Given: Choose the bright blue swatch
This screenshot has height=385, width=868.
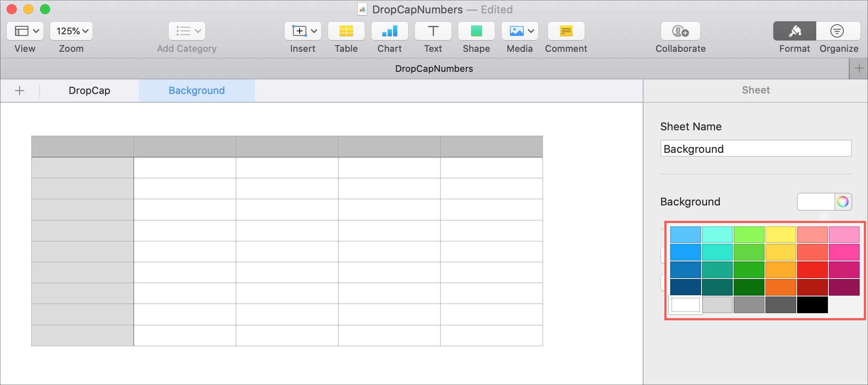Looking at the screenshot, I should (x=686, y=252).
